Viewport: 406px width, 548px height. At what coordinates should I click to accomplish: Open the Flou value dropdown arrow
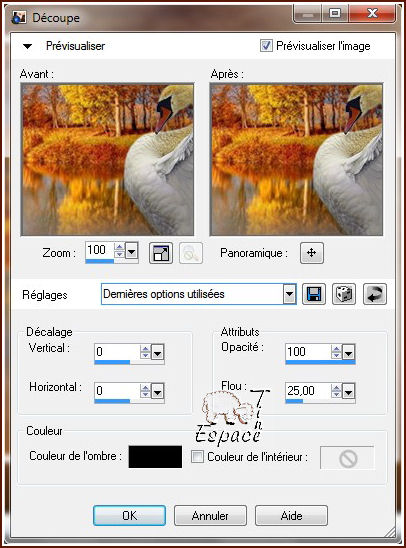[x=348, y=391]
